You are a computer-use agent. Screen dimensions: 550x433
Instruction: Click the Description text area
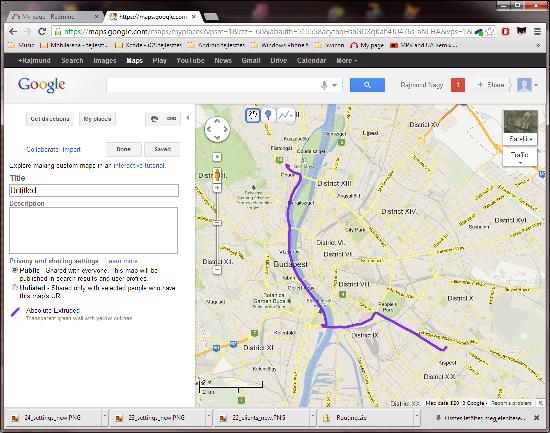(93, 230)
